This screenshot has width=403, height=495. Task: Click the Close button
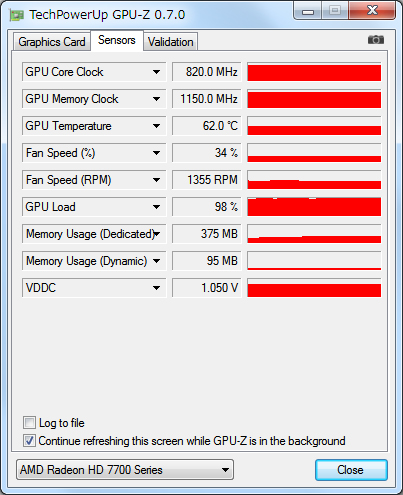[x=351, y=470]
